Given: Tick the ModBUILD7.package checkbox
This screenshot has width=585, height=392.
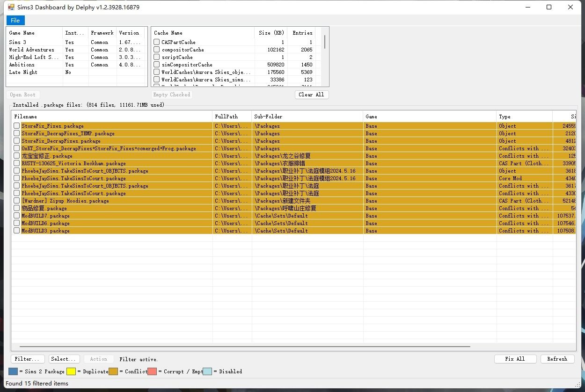Looking at the screenshot, I should pyautogui.click(x=17, y=216).
